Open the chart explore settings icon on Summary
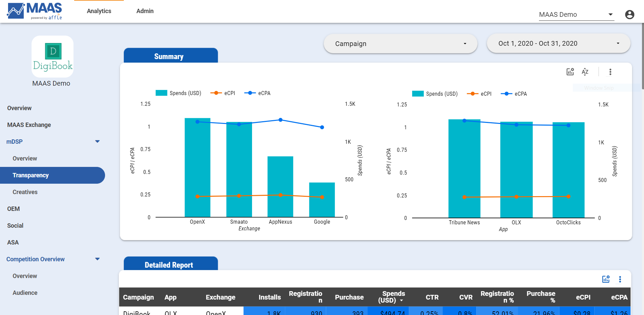 click(570, 72)
